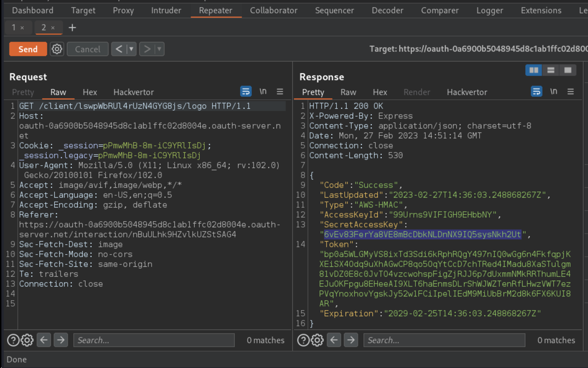Select combined tabbed layout view

[568, 70]
